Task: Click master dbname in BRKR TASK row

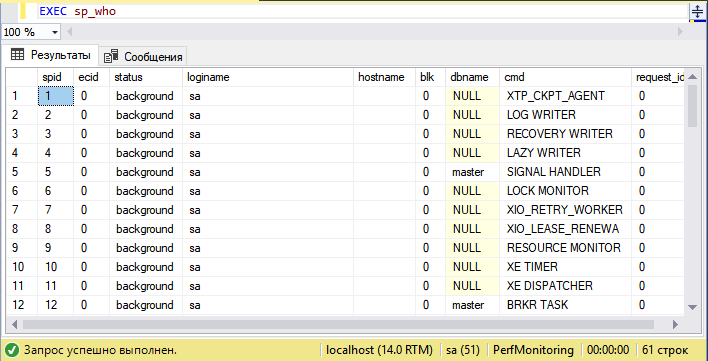Action: [472, 305]
